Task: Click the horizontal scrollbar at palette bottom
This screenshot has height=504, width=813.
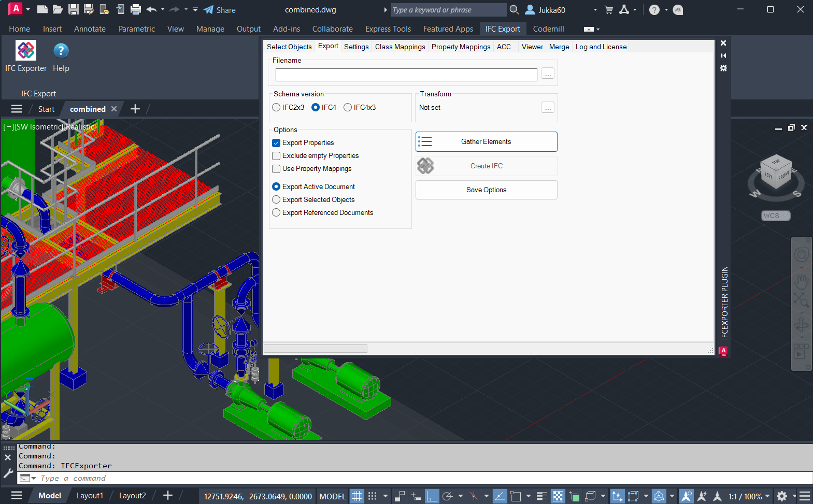Action: pyautogui.click(x=316, y=349)
